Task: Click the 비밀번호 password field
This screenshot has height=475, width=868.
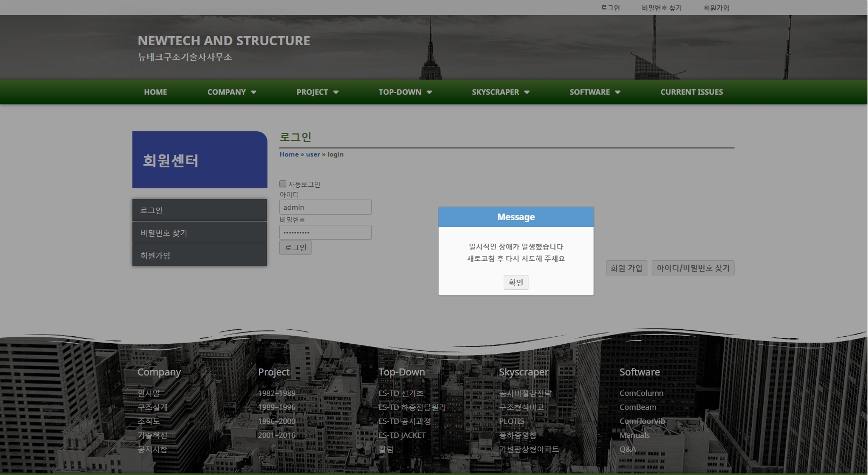Action: (325, 232)
